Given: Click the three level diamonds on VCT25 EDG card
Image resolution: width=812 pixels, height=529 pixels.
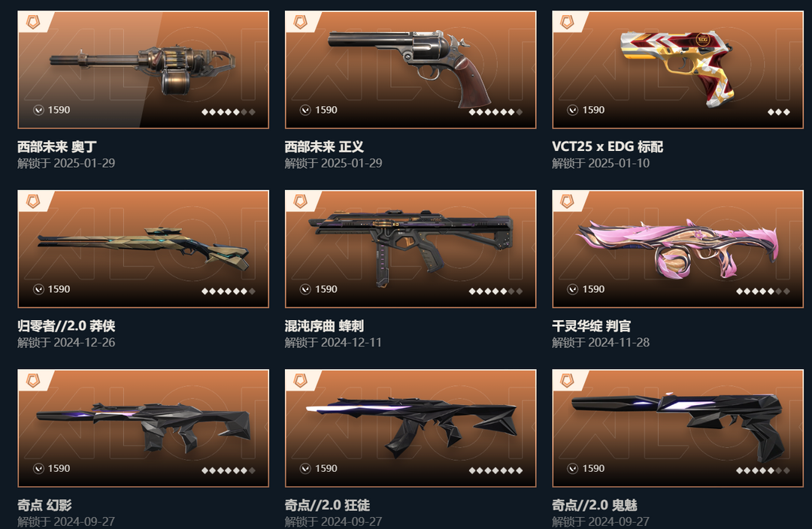Looking at the screenshot, I should 779,112.
